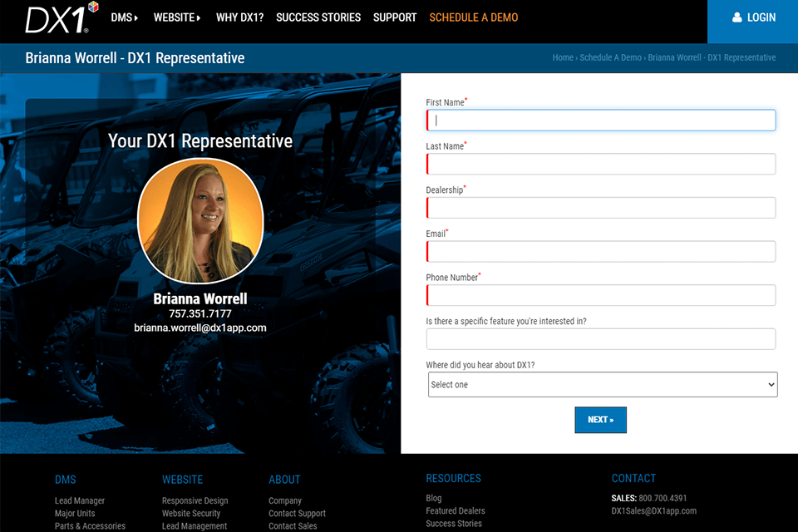The image size is (798, 532).
Task: Click the phone number 757.351.7177
Action: coord(200,313)
